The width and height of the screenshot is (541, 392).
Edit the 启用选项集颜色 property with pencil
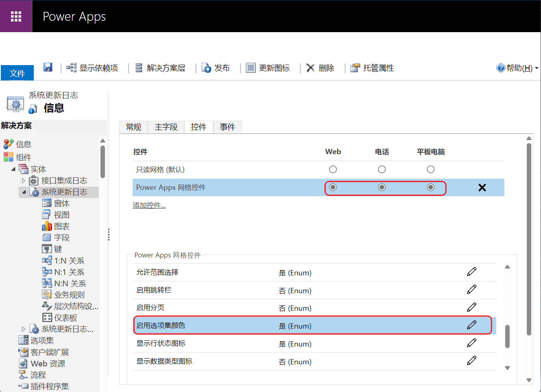471,325
